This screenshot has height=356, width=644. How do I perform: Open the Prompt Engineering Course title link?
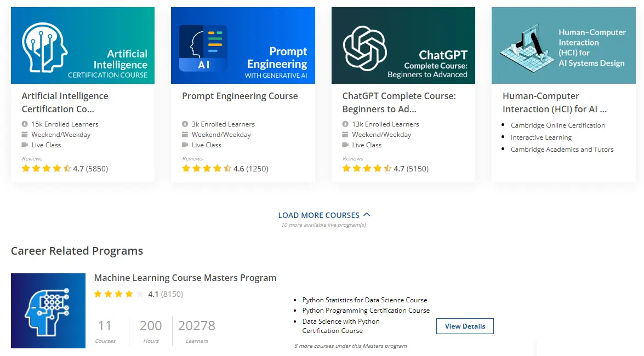(240, 96)
